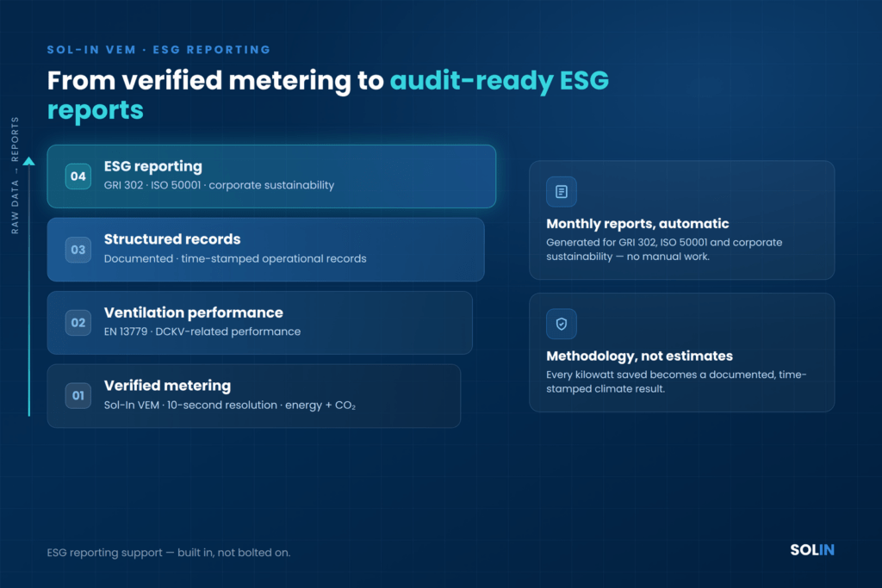The image size is (882, 588).
Task: Click the Methodology, not estimates heading
Action: [x=640, y=356]
